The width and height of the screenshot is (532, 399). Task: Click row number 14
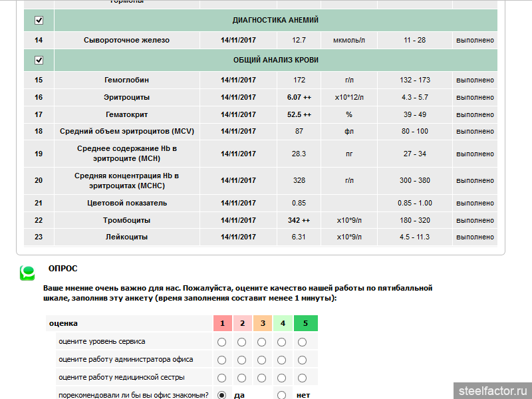coord(39,40)
